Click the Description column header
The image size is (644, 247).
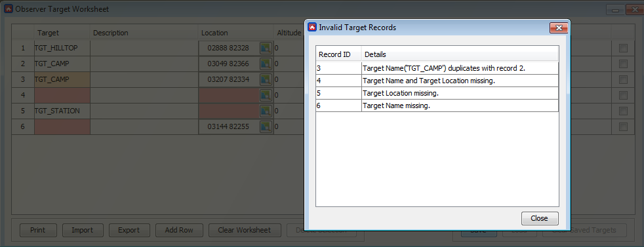tap(144, 33)
